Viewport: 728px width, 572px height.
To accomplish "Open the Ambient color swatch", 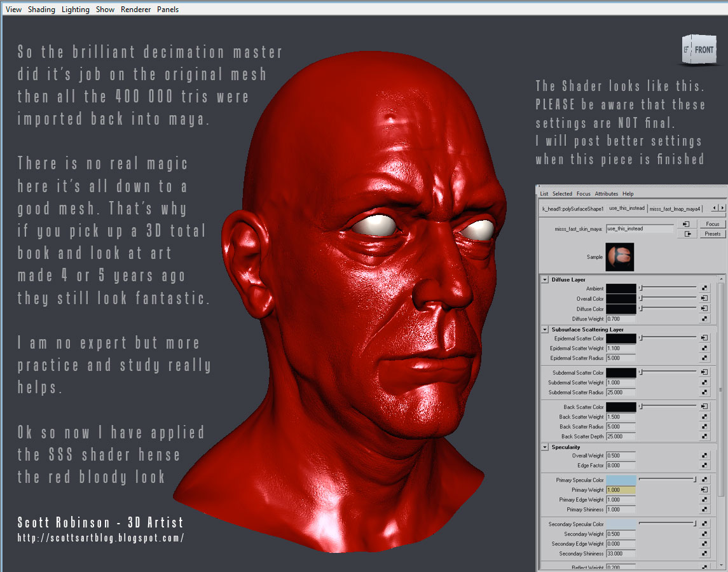I will [x=621, y=289].
